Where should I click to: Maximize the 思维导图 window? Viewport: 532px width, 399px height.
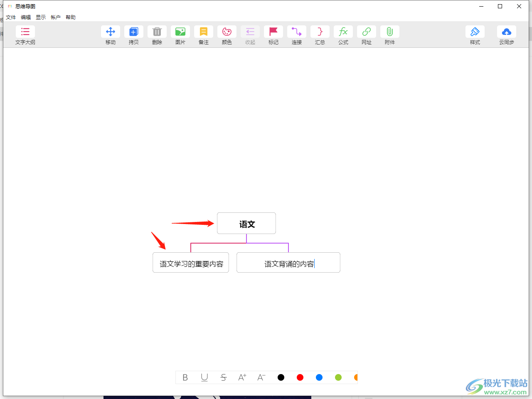click(x=500, y=6)
